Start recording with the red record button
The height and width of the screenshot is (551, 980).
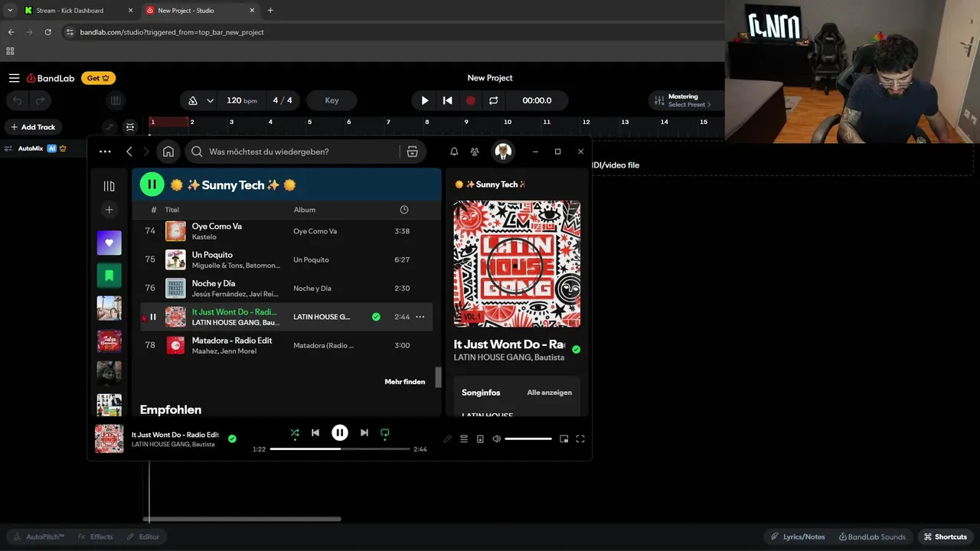(x=471, y=100)
